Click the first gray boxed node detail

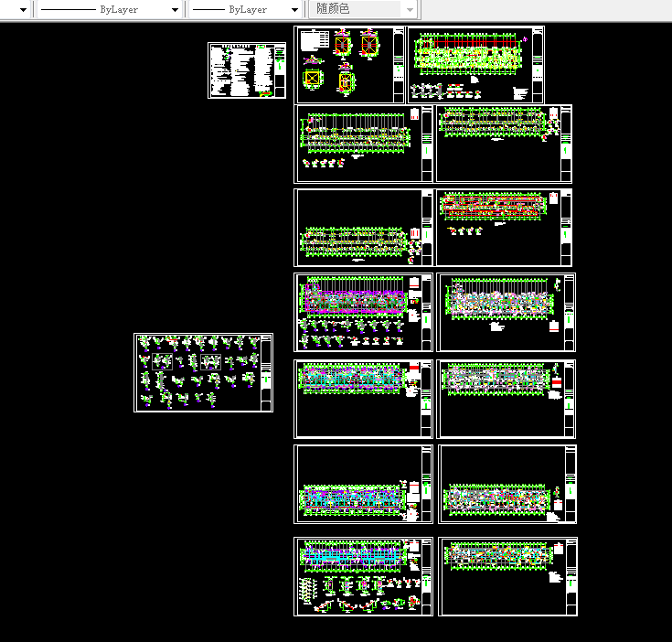[x=163, y=362]
